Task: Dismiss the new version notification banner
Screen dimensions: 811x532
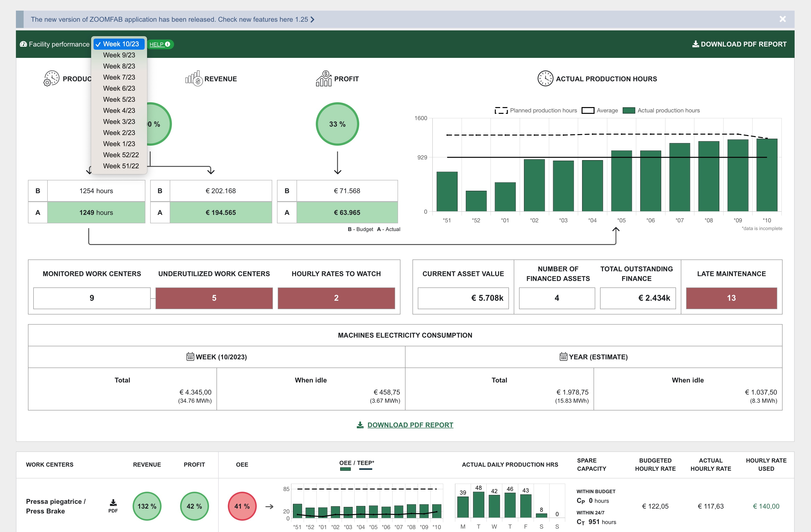Action: point(783,19)
